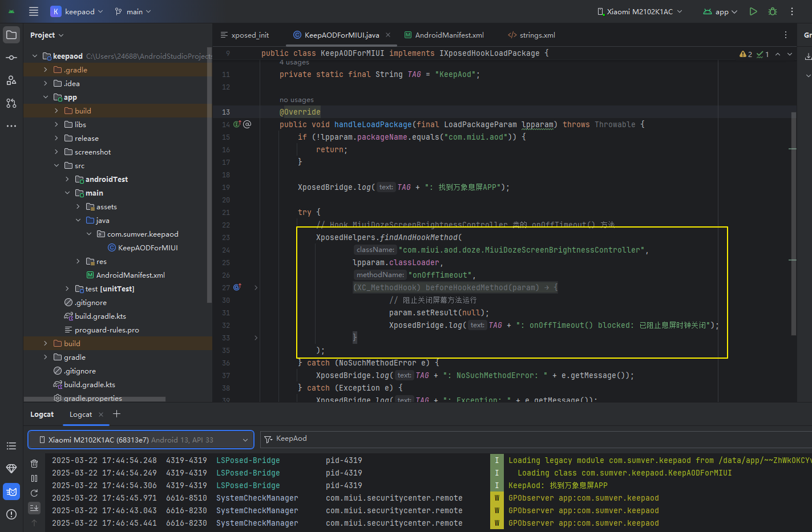812x532 pixels.
Task: Jump to previous highlighted error arrow
Action: pyautogui.click(x=777, y=54)
